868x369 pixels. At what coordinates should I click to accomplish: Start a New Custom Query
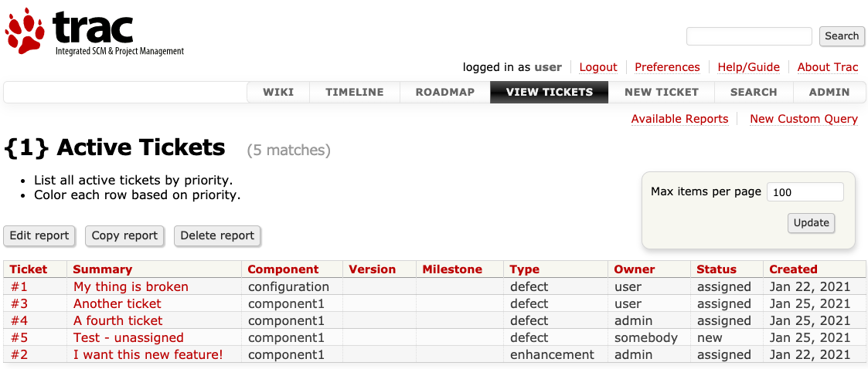(803, 119)
